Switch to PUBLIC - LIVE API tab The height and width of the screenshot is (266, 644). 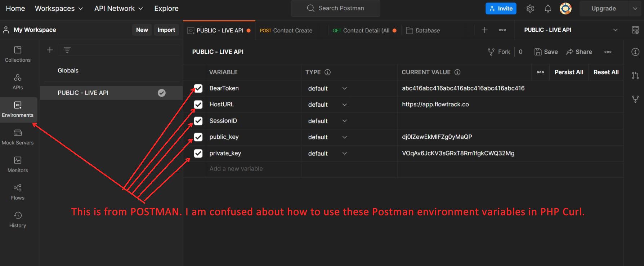coord(219,30)
